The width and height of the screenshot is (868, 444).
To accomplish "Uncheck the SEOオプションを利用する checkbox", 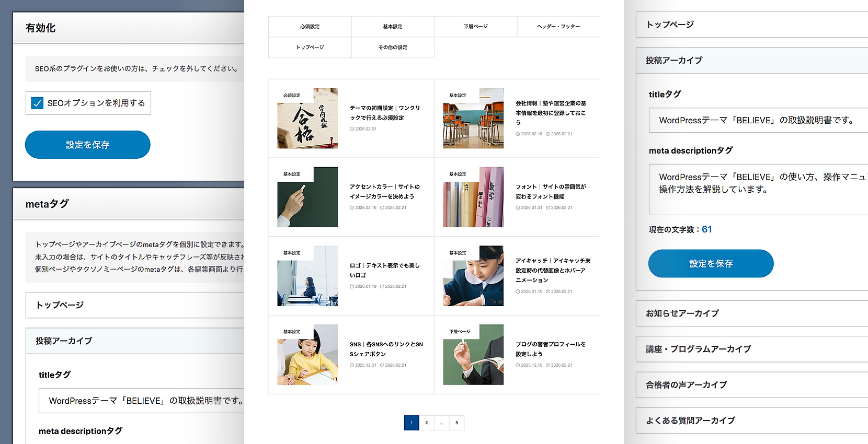I will [x=38, y=103].
